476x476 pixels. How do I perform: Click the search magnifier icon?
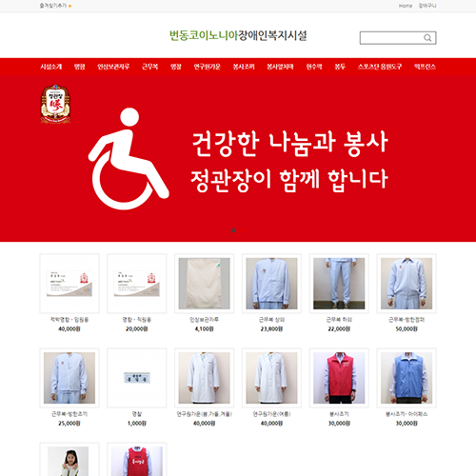427,38
